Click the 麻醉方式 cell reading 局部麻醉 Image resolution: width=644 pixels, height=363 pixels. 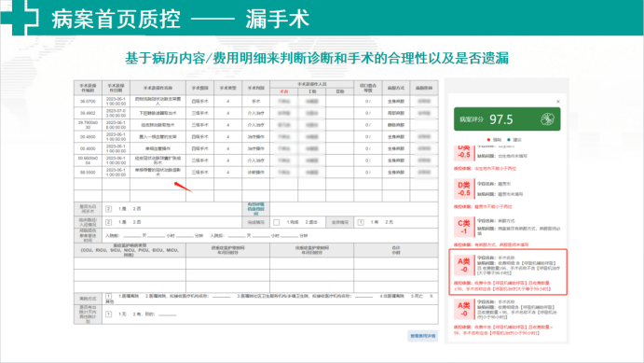(x=396, y=113)
